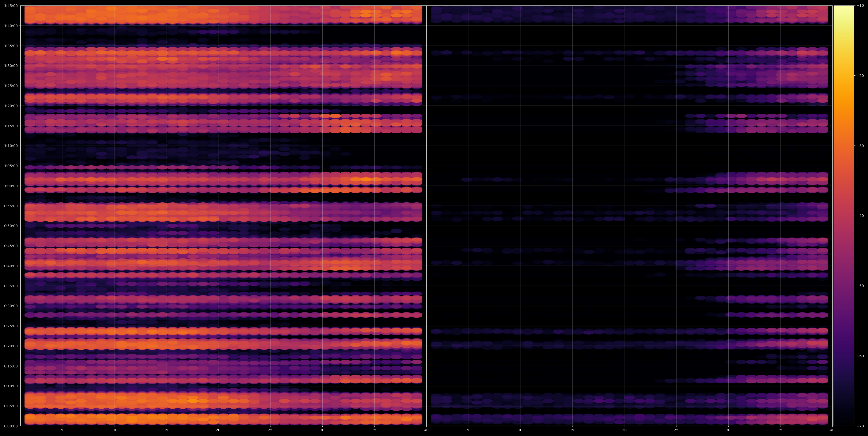Click x-axis label 25 under left heatmap
This screenshot has width=868, height=436.
click(x=270, y=430)
